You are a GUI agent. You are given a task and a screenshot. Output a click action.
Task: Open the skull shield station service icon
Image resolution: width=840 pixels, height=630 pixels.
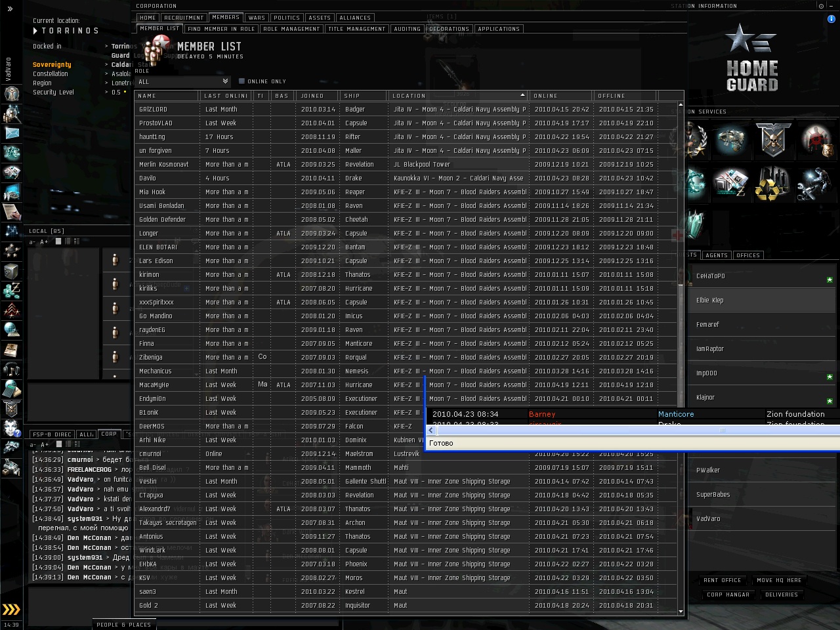pos(773,140)
